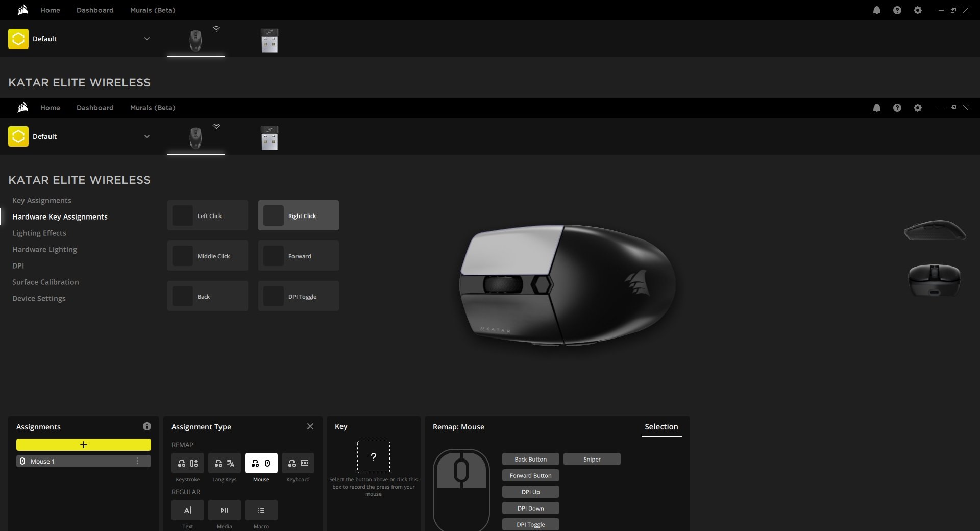Open the Surface Calibration sidebar section
This screenshot has width=980, height=531.
(45, 282)
